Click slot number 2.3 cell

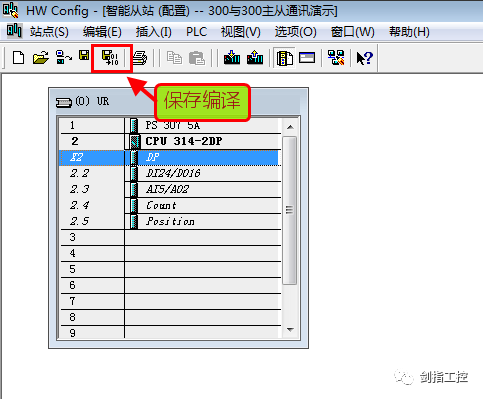point(92,189)
